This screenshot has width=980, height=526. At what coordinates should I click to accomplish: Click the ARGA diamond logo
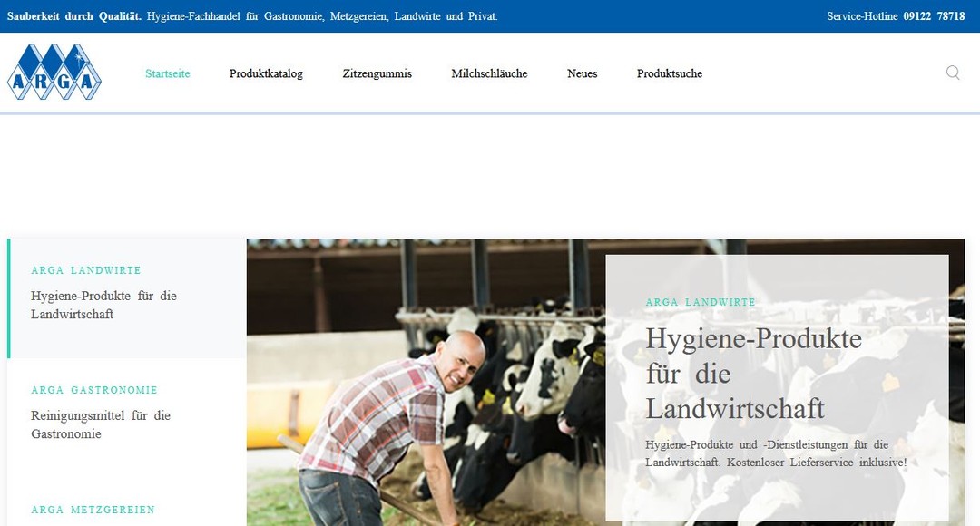(x=54, y=74)
